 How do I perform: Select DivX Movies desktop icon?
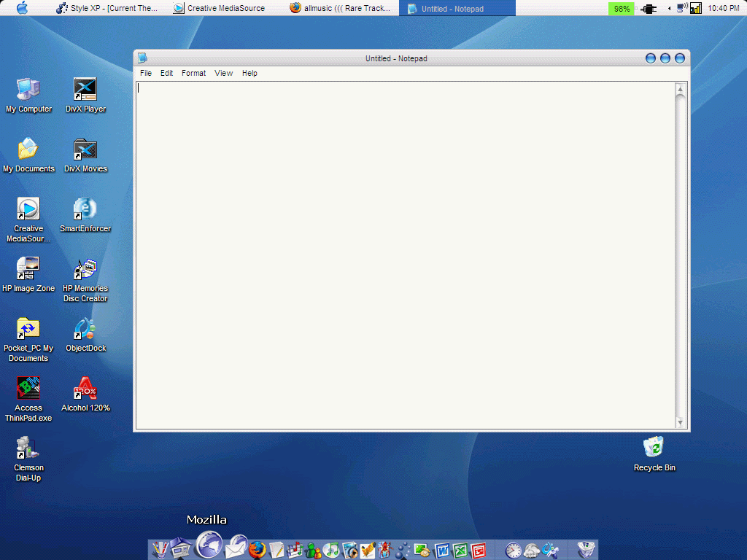[x=85, y=155]
